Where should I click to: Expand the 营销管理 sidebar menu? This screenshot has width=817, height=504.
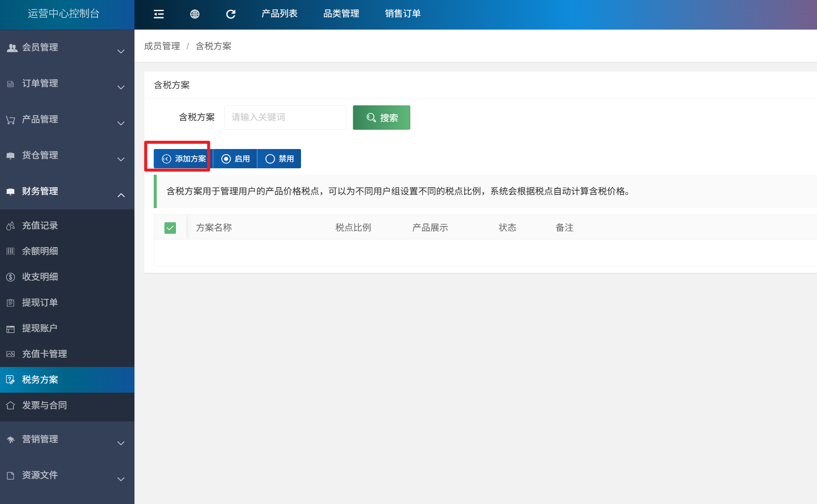67,439
